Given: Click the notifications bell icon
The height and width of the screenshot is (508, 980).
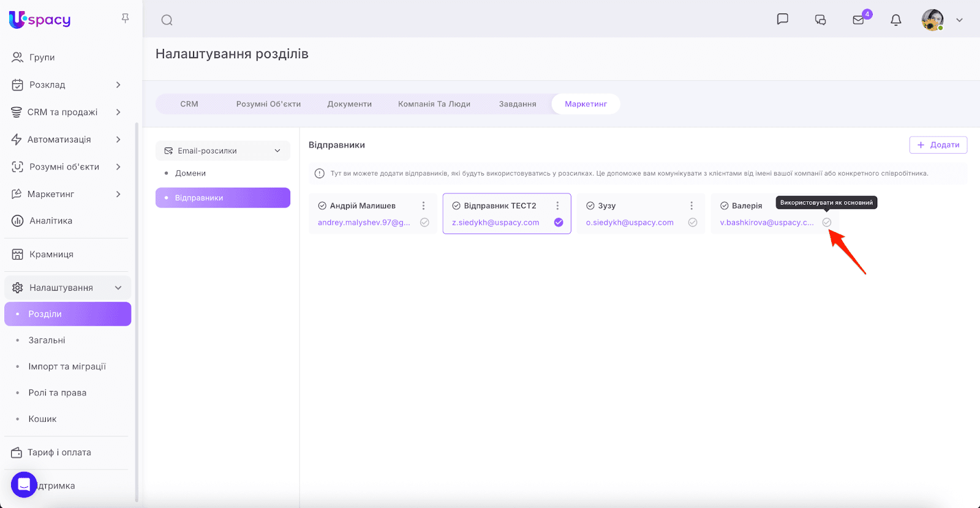Looking at the screenshot, I should coord(895,20).
